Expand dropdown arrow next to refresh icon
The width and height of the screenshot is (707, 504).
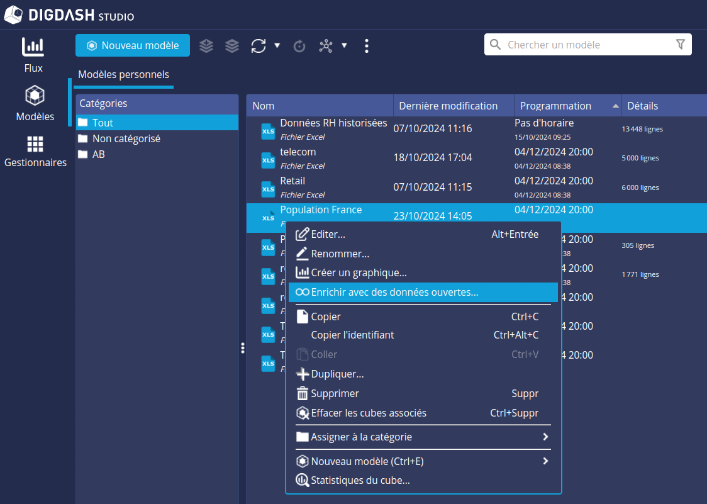pyautogui.click(x=277, y=45)
